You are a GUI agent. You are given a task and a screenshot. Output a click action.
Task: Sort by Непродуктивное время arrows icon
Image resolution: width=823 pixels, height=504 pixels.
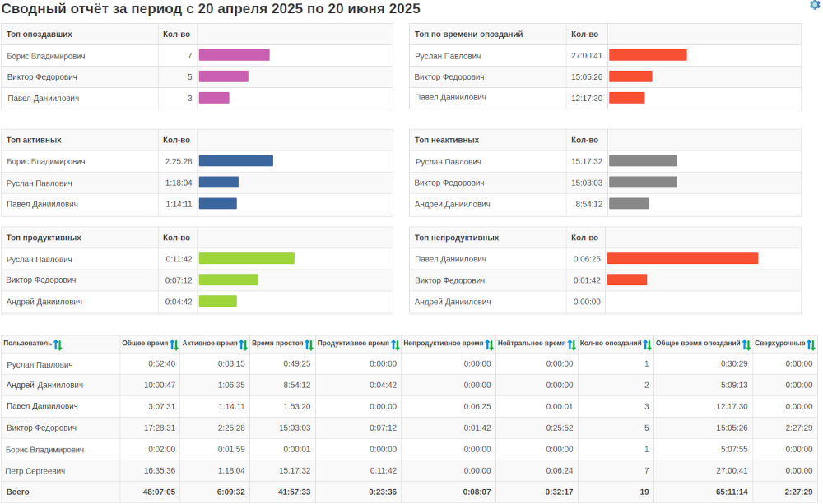coord(490,344)
